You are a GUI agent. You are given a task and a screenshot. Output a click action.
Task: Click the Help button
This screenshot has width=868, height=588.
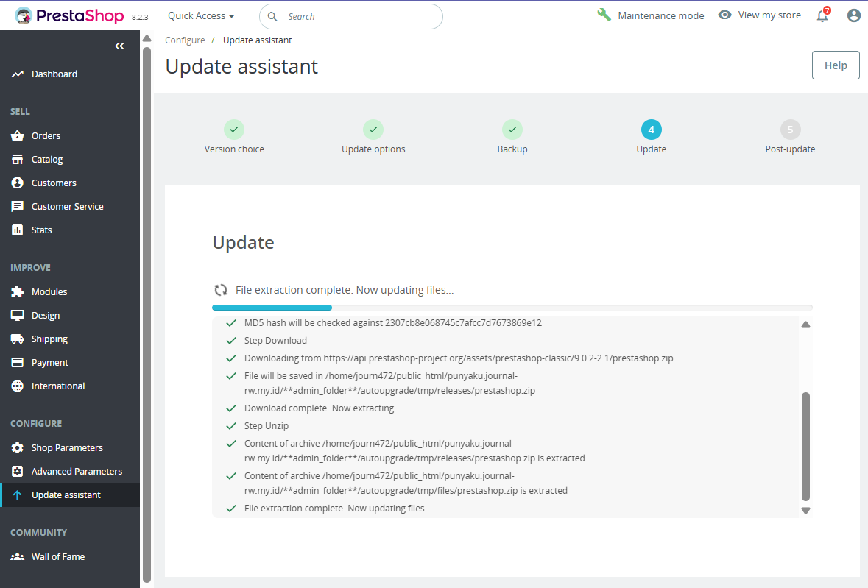(835, 65)
